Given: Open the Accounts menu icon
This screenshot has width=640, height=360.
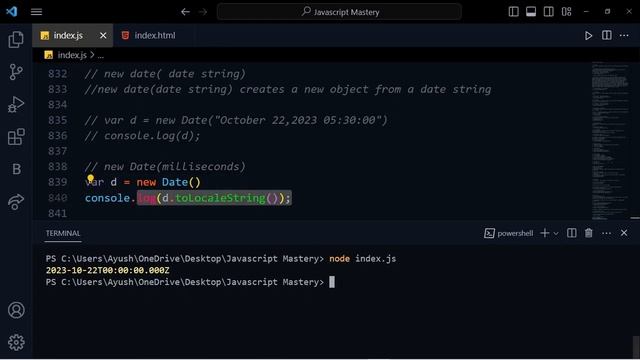Looking at the screenshot, I should click(x=16, y=310).
